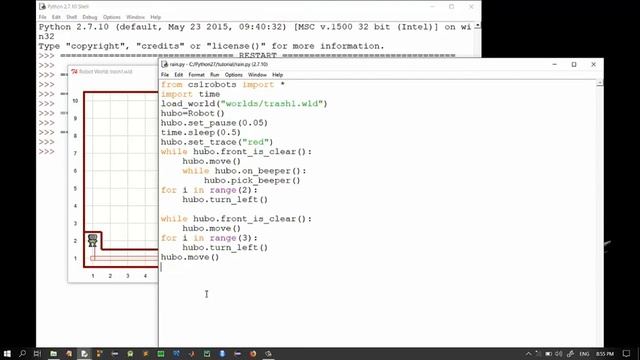Open the Window menu in the Python Shell window
The image size is (640, 360).
coord(135,17)
